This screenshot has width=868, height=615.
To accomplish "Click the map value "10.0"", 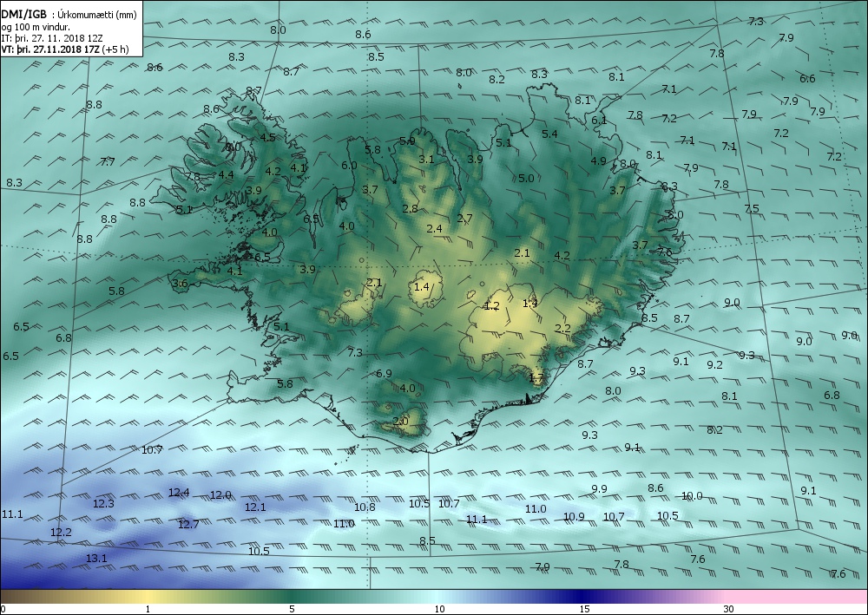I will click(x=692, y=496).
